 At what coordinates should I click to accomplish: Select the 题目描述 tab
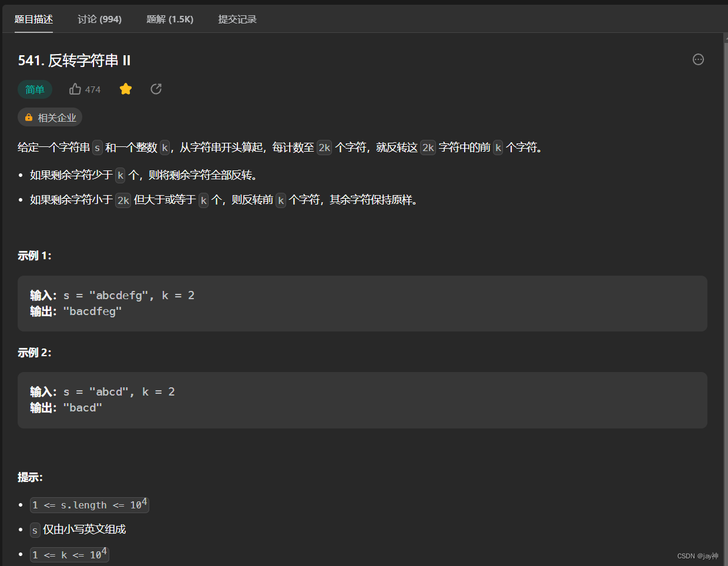(x=33, y=19)
